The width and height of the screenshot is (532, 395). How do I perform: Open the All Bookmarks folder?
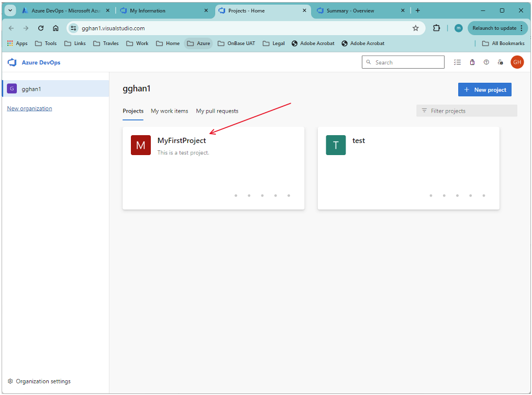click(503, 43)
